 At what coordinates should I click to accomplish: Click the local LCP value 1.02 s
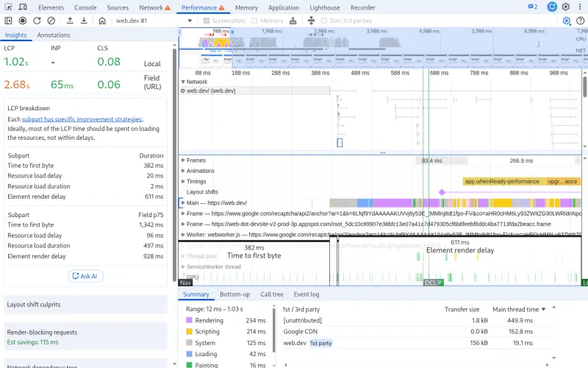(16, 62)
